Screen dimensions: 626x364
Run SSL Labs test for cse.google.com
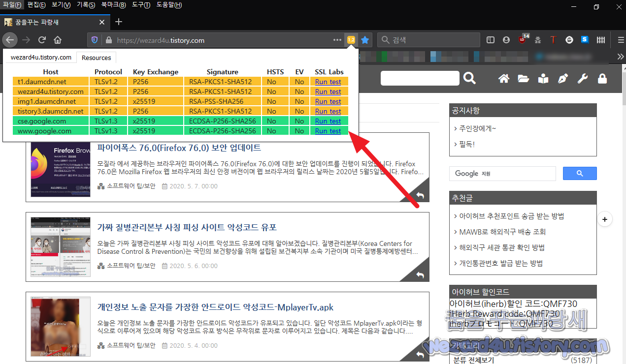point(328,121)
